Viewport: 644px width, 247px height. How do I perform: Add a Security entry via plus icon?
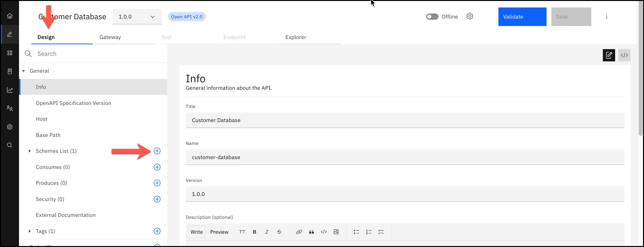tap(157, 199)
